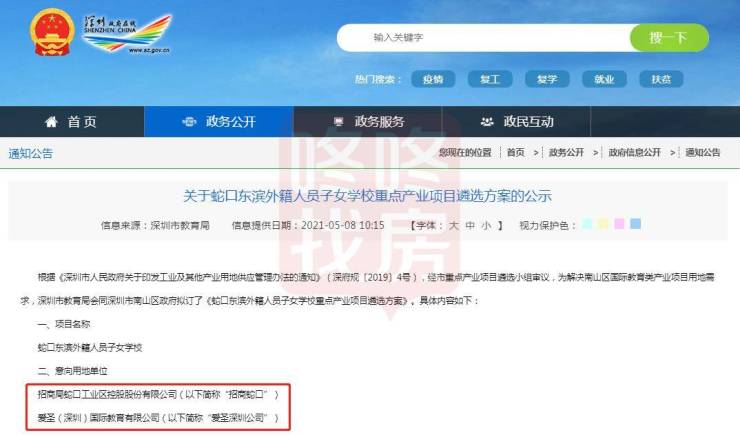Switch to 政民互动 tab
This screenshot has height=435, width=740.
click(x=516, y=122)
